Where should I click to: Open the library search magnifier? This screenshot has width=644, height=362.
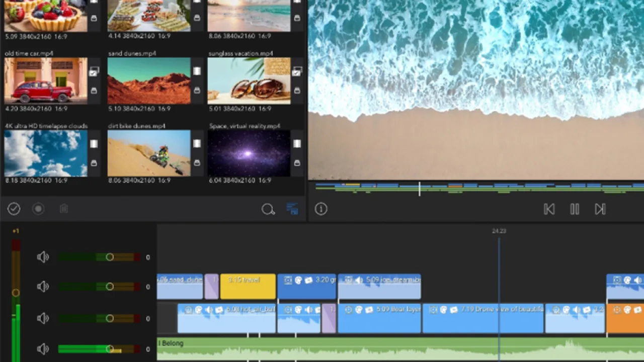point(268,209)
